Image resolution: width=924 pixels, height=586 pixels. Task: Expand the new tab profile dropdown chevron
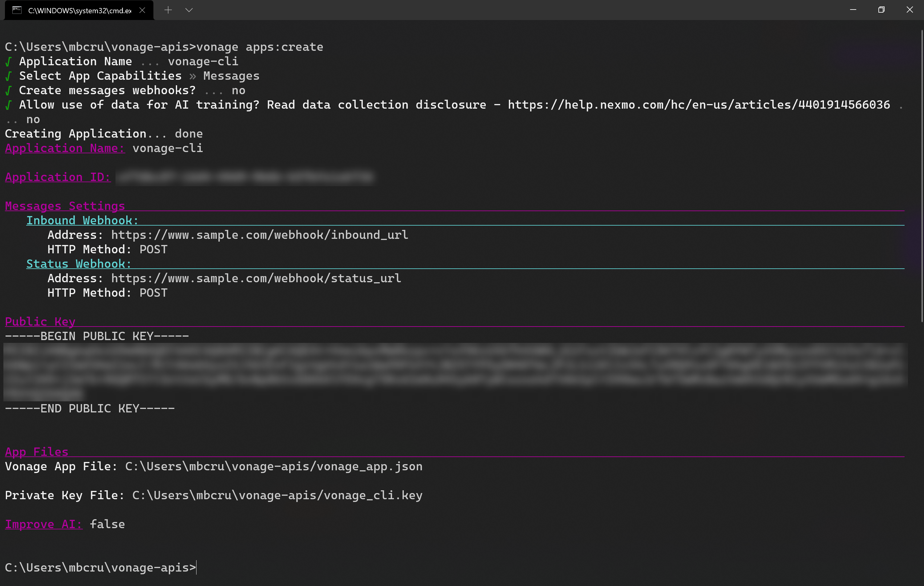click(x=189, y=10)
